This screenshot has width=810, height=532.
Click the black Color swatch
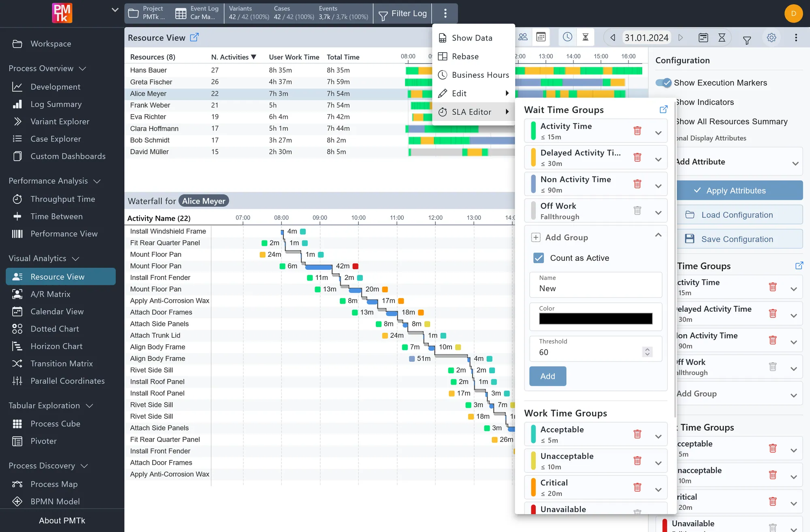point(595,319)
